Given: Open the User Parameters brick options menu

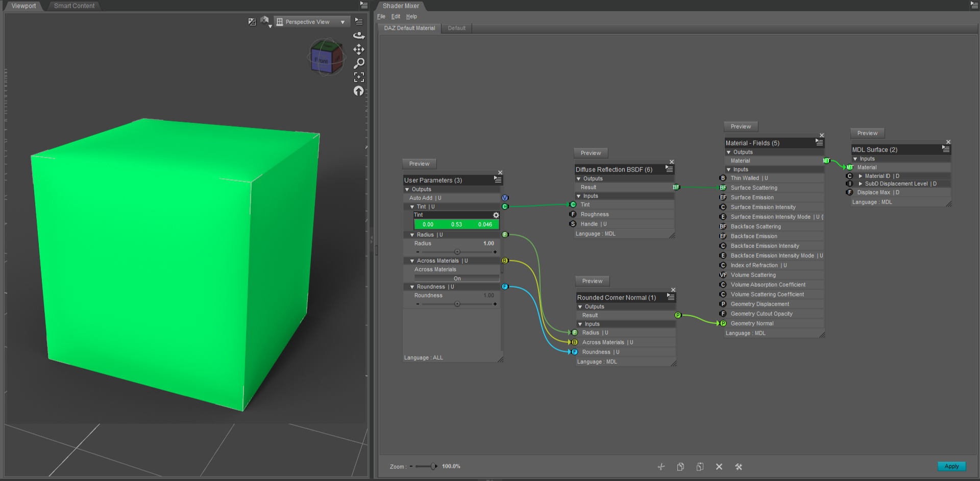Looking at the screenshot, I should point(498,180).
